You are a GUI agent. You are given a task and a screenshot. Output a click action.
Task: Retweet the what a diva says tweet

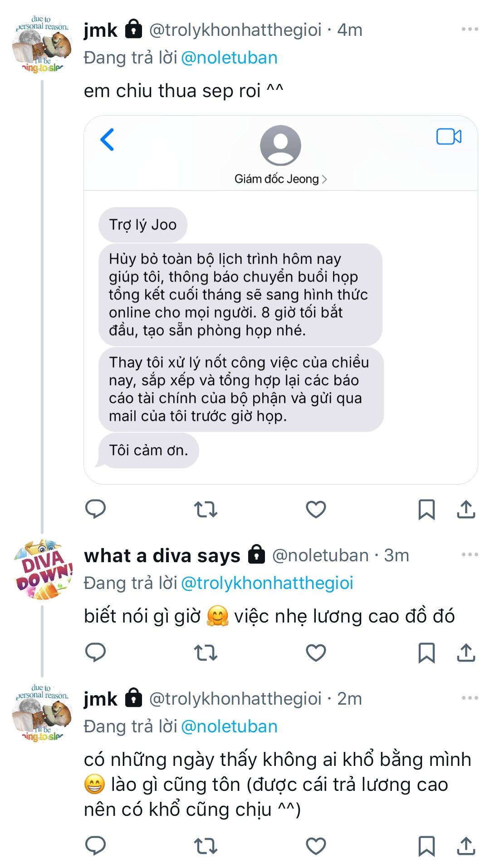[206, 652]
